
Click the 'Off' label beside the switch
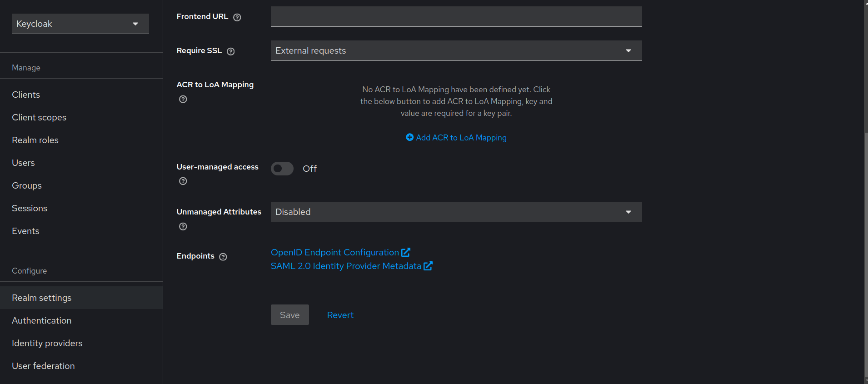coord(310,169)
